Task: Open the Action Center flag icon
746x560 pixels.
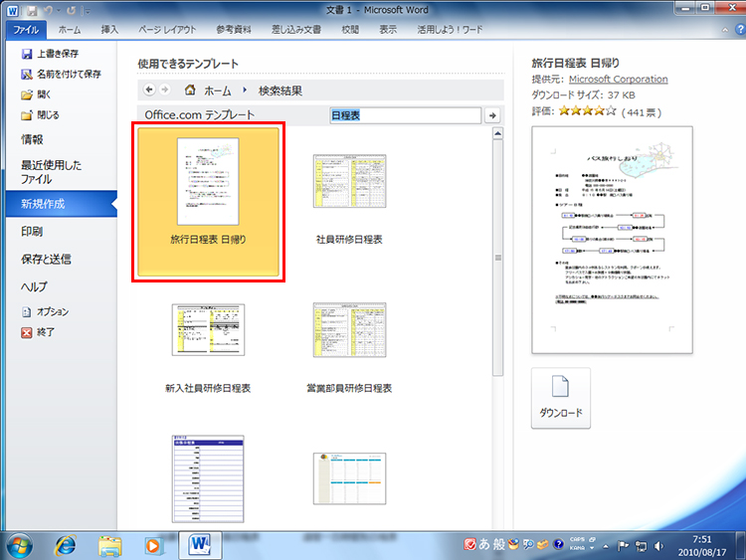Action: click(x=623, y=546)
